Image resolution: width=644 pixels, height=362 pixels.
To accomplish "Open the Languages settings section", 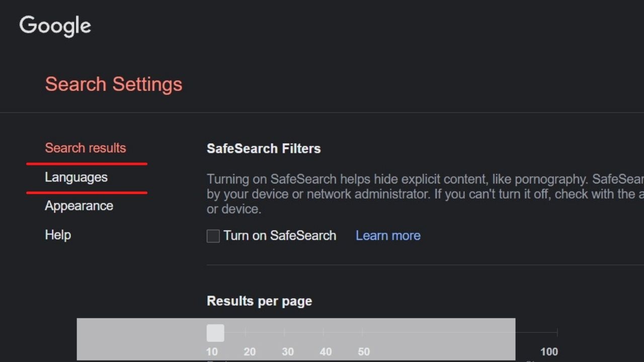I will pos(76,177).
